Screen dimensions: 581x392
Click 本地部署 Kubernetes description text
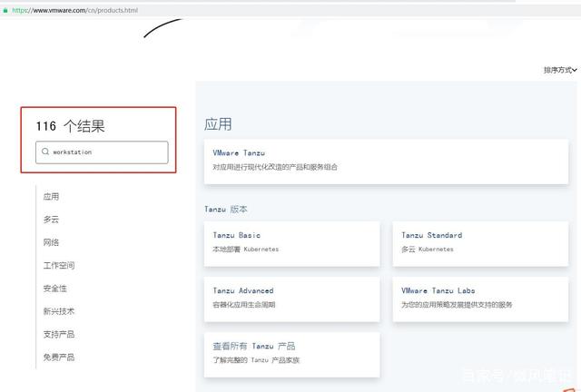coord(246,250)
